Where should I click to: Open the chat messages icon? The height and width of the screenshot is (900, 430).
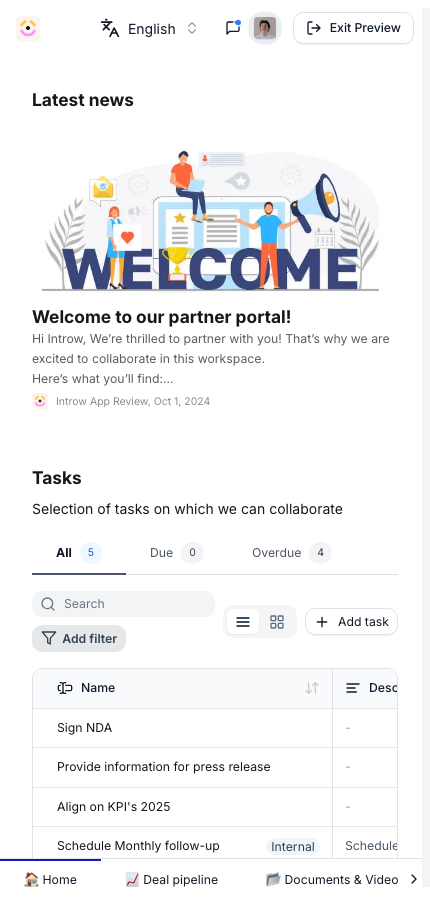pos(233,28)
